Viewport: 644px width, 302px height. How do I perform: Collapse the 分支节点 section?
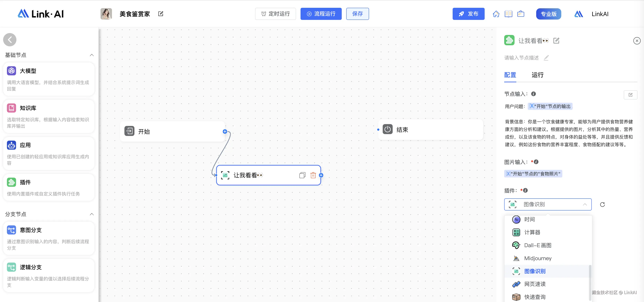point(92,214)
